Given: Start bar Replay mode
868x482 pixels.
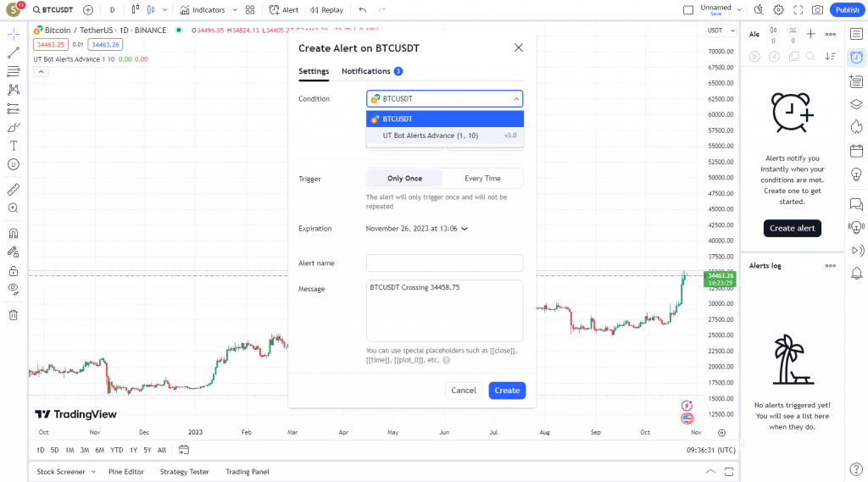Looking at the screenshot, I should click(x=326, y=10).
